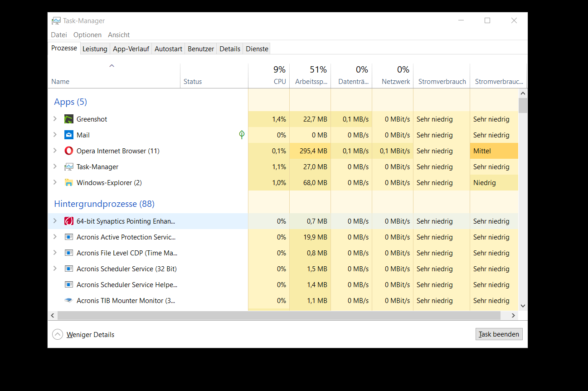Viewport: 588px width, 391px height.
Task: Expand the Greenshot process group
Action: pos(55,119)
